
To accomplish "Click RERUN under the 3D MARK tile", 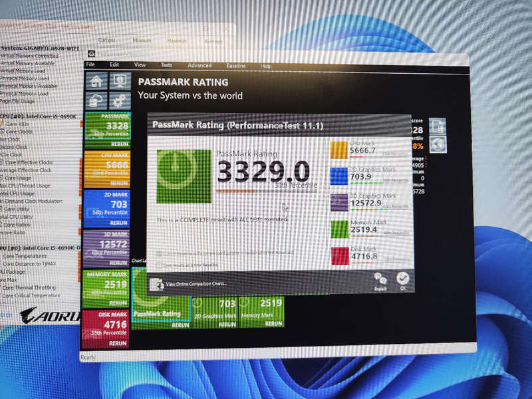I will [118, 263].
